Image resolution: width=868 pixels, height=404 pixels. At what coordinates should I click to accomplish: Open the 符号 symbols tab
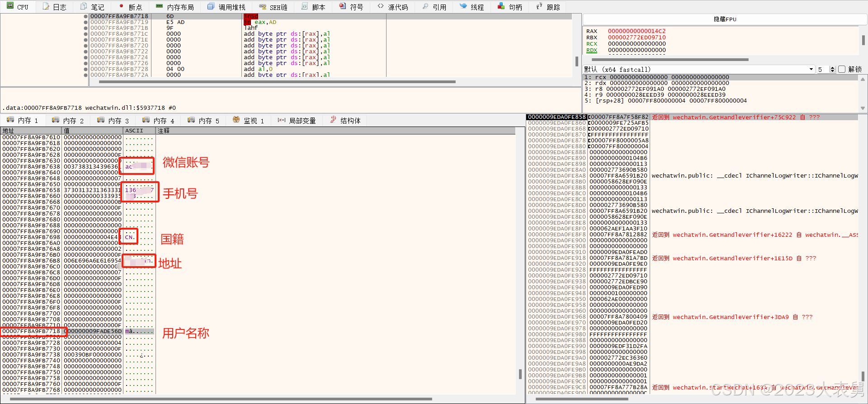(351, 7)
